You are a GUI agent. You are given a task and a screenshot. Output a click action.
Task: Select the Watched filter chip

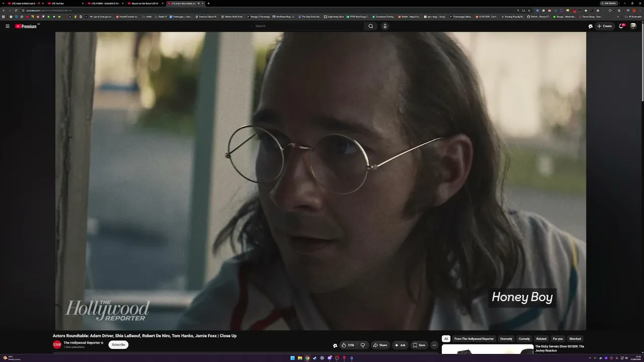point(575,339)
